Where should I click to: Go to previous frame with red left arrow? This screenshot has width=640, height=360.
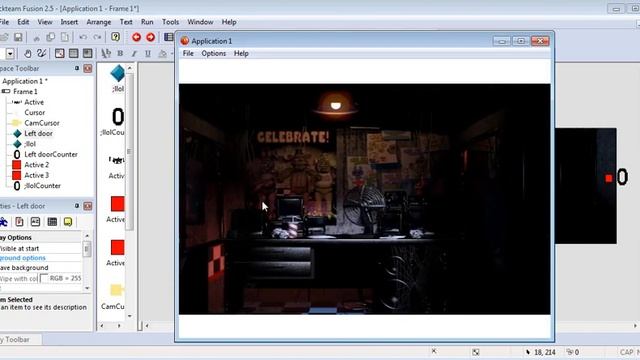coord(136,37)
